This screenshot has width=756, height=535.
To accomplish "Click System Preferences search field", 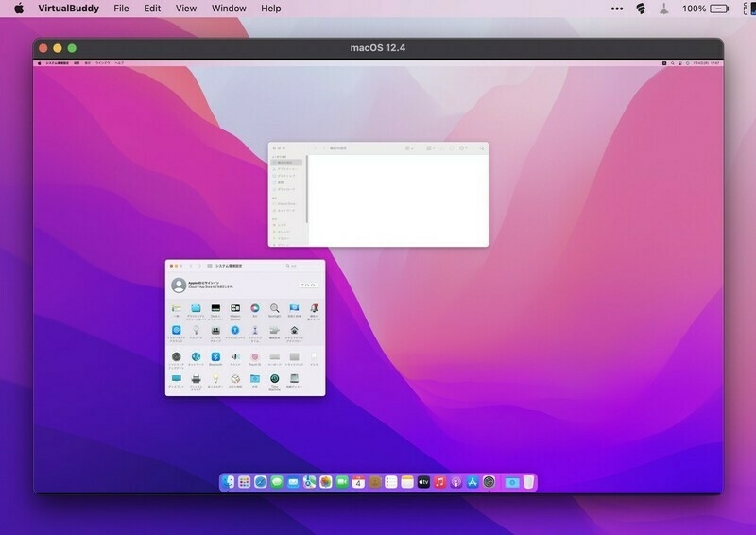I will pyautogui.click(x=302, y=267).
